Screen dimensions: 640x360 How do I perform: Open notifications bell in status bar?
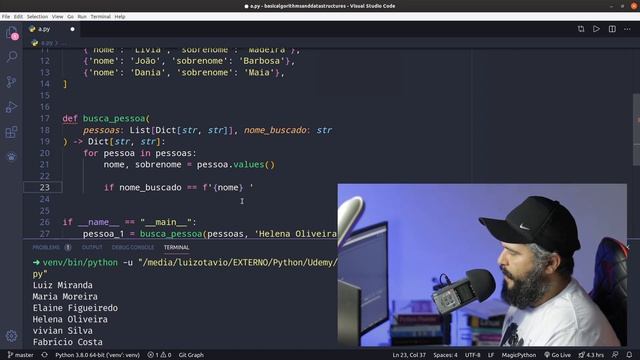629,355
